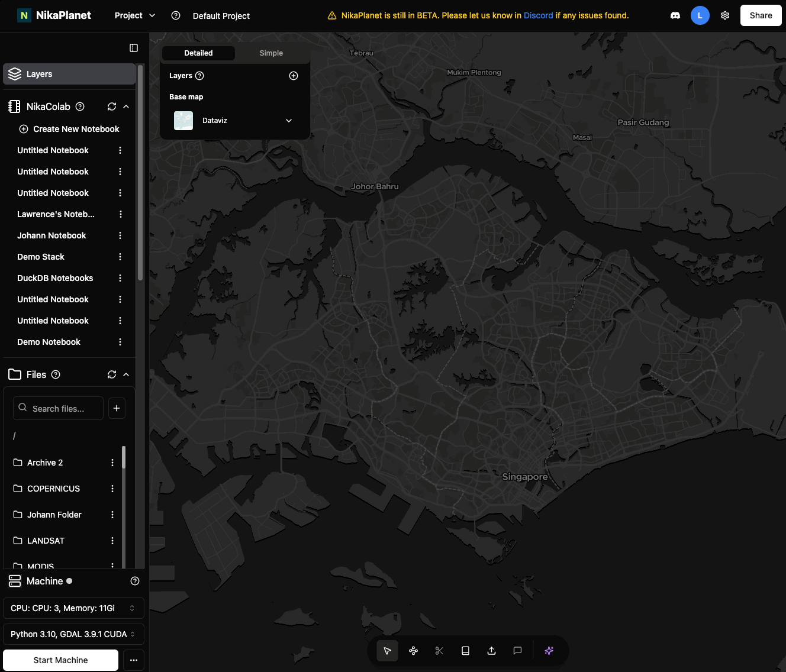
Task: Open the upload/export tool in toolbar
Action: [491, 651]
